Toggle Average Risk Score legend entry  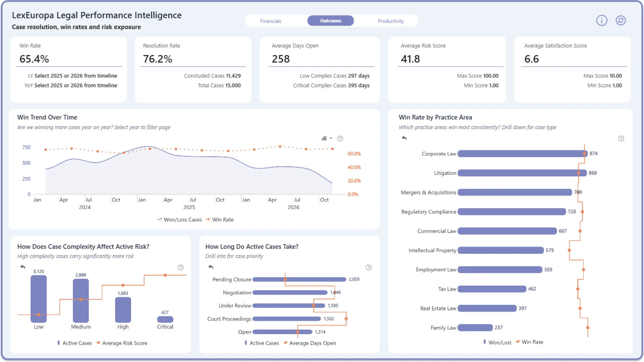click(122, 343)
